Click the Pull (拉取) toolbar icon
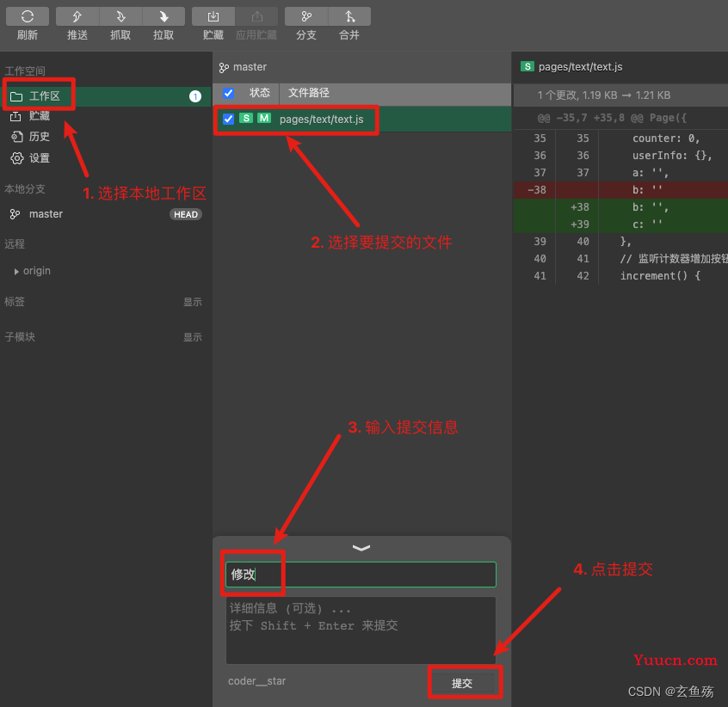 point(163,16)
